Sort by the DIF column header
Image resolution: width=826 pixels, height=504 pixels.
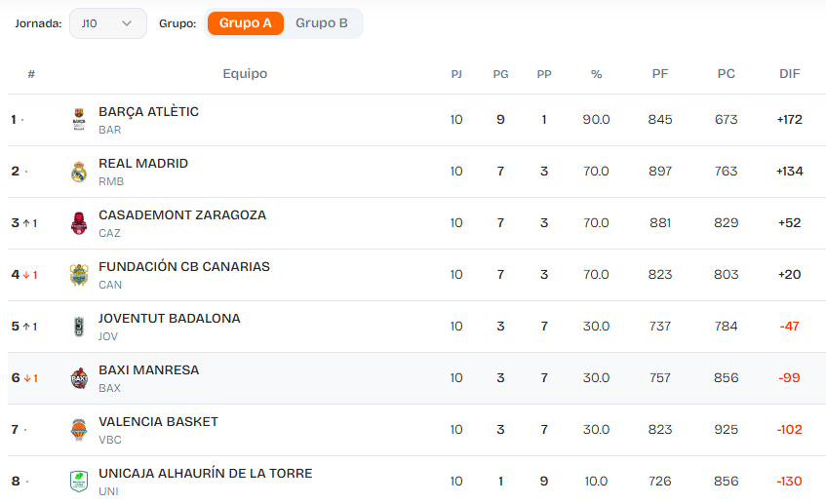(789, 74)
